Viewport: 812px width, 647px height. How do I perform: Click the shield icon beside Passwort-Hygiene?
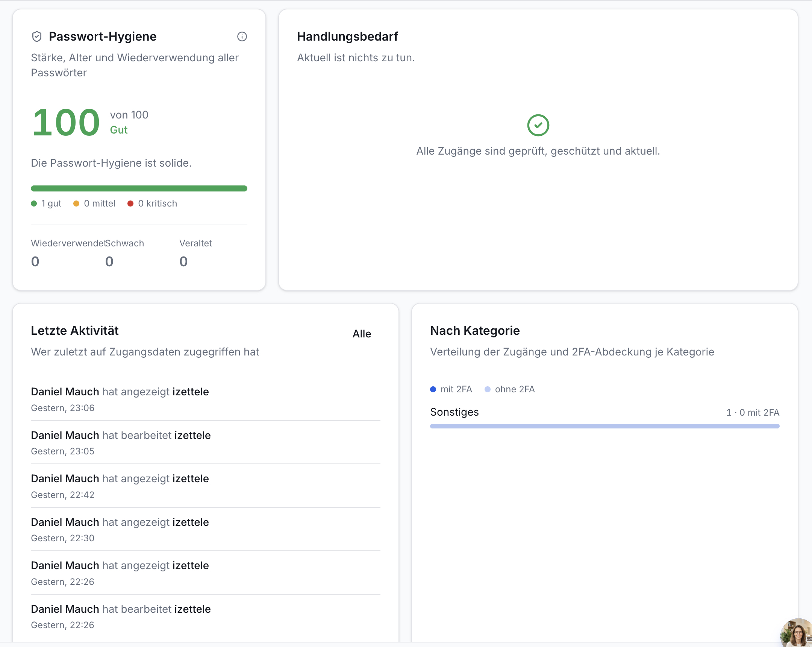(x=36, y=36)
